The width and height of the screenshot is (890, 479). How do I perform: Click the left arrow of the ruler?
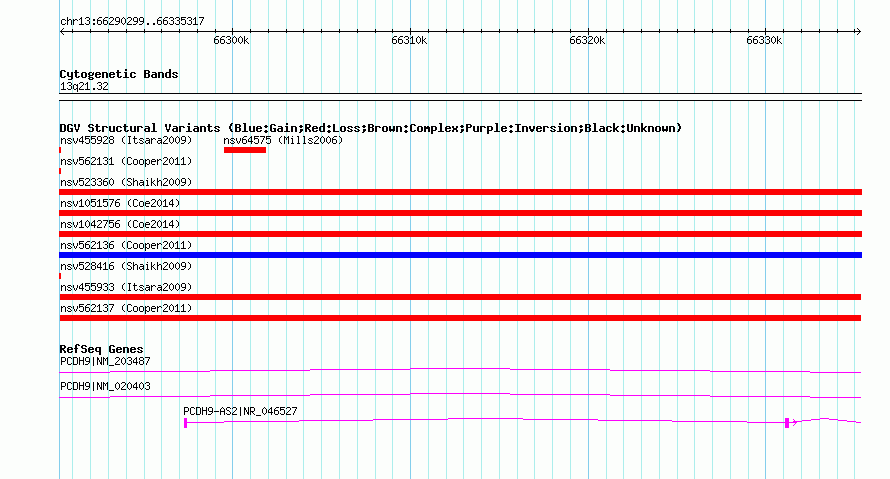62,32
